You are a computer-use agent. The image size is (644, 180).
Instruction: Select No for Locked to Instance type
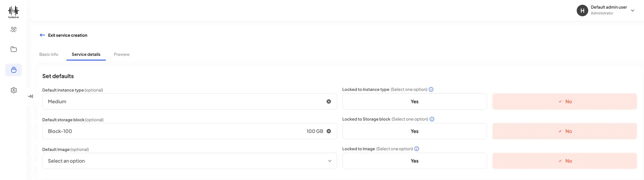(565, 102)
